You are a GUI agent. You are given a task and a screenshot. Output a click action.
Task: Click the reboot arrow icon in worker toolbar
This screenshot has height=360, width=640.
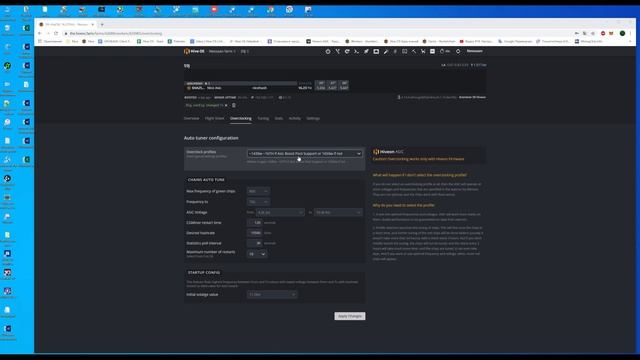pos(347,51)
